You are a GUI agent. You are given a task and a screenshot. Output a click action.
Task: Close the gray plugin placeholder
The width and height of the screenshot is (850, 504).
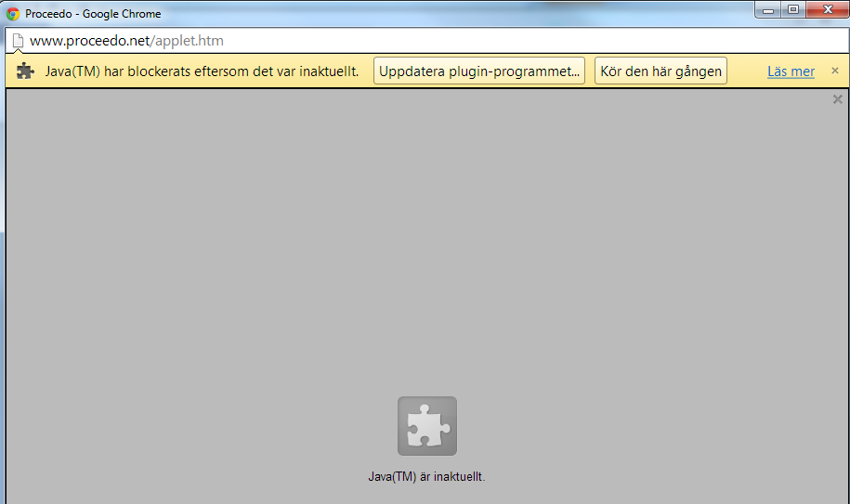(837, 99)
